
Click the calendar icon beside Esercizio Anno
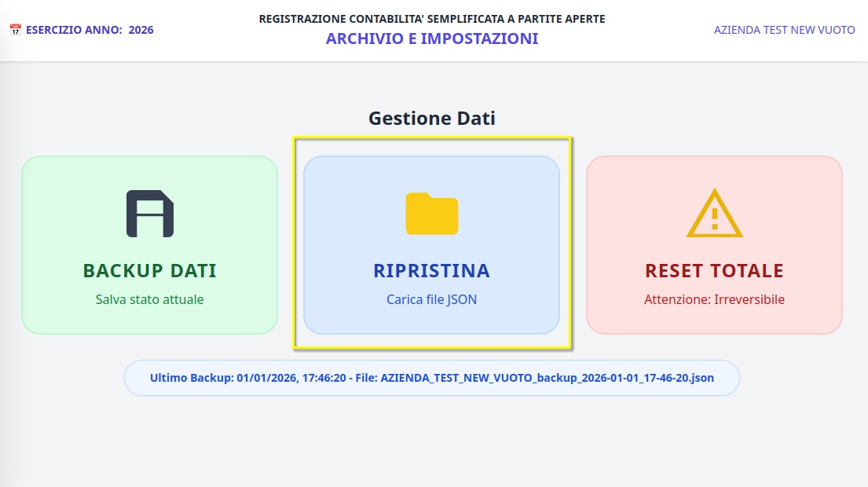click(x=15, y=30)
